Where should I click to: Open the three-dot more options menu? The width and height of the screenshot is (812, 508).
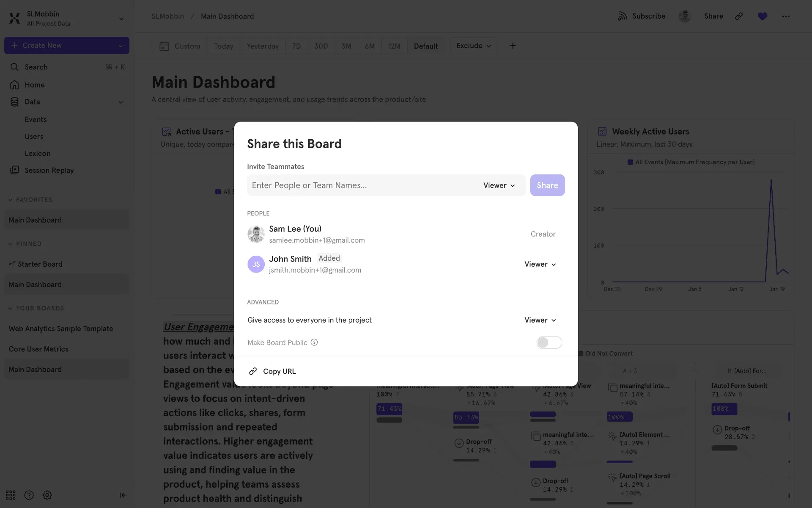coord(786,16)
